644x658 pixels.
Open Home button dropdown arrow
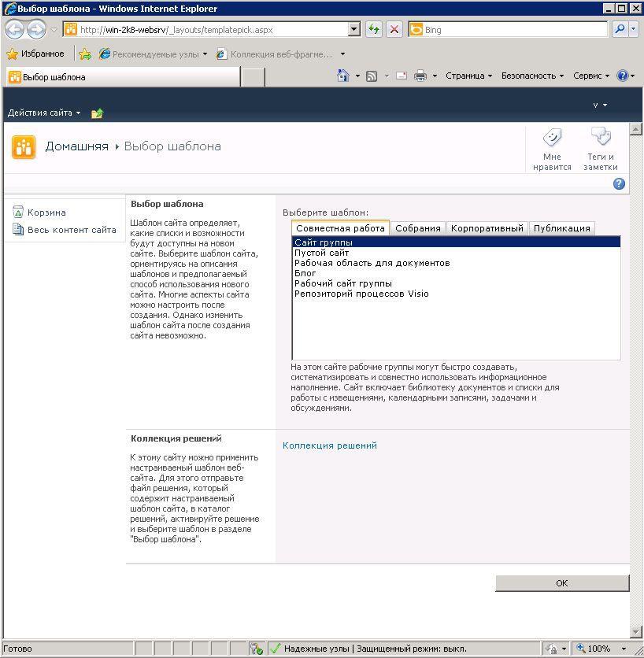coord(357,76)
